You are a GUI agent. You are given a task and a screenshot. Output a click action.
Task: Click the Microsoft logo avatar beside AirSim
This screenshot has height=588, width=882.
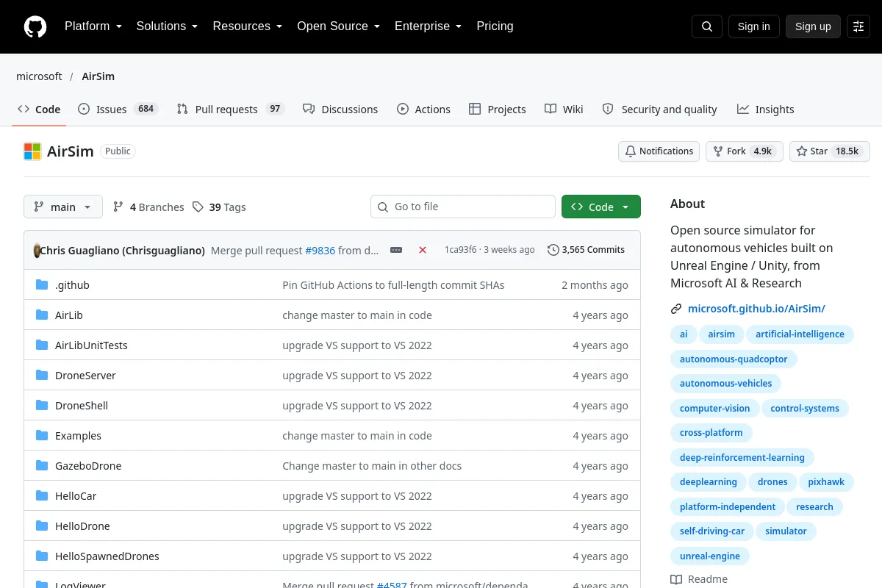point(32,151)
